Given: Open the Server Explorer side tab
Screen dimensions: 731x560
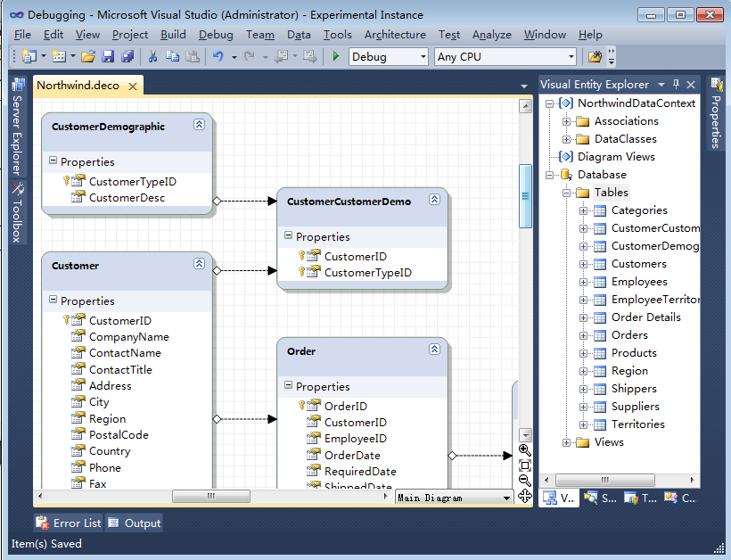Looking at the screenshot, I should (18, 127).
